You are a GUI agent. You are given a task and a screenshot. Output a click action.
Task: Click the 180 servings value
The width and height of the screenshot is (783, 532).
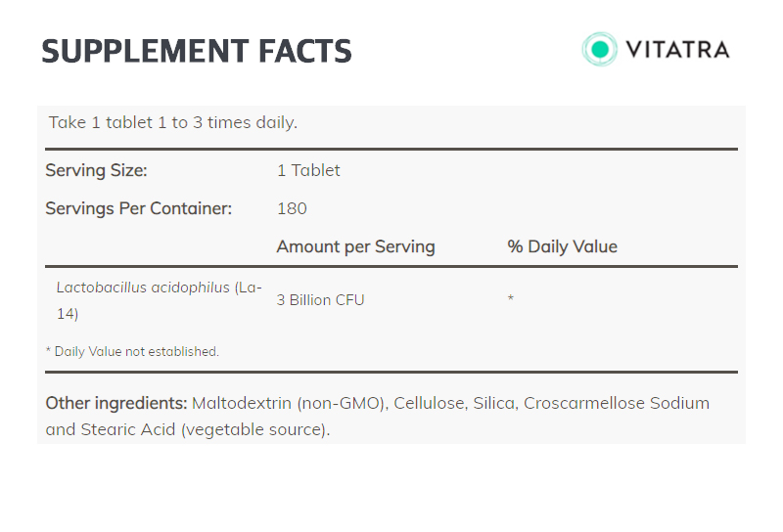coord(292,208)
